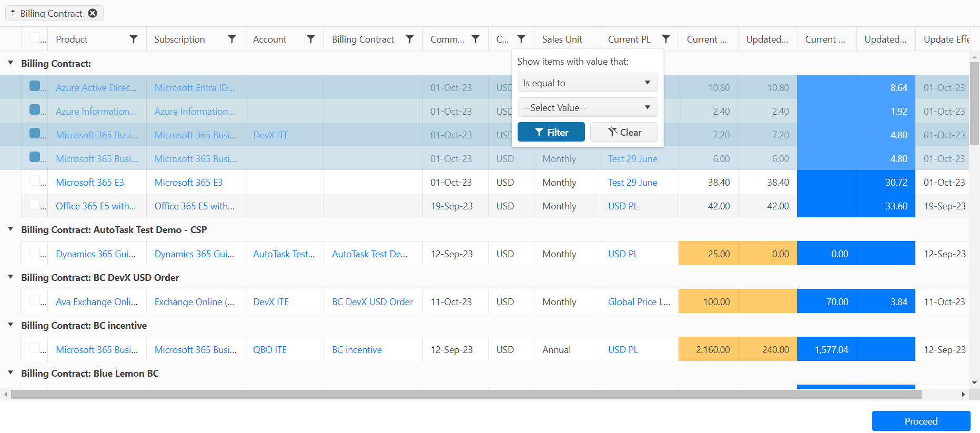Uncheck the Azure Active Direc... row checkbox
The width and height of the screenshot is (980, 433).
point(35,86)
